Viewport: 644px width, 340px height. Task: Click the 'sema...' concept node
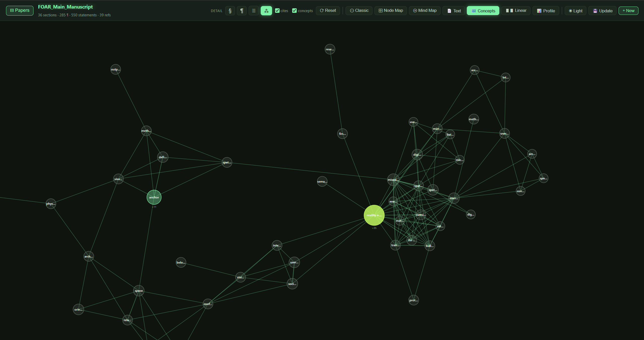(x=322, y=182)
